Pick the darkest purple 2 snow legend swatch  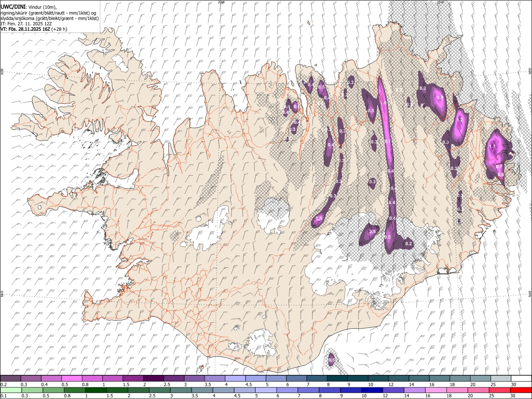tap(153, 378)
